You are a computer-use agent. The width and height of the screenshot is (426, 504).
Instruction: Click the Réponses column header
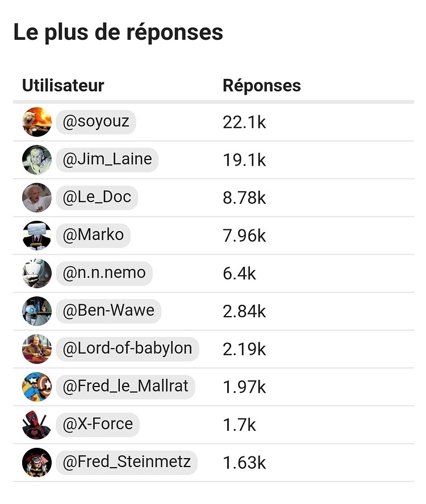tap(262, 86)
